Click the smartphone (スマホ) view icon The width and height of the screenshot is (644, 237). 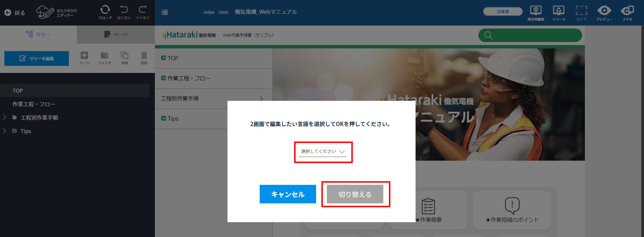click(x=627, y=11)
